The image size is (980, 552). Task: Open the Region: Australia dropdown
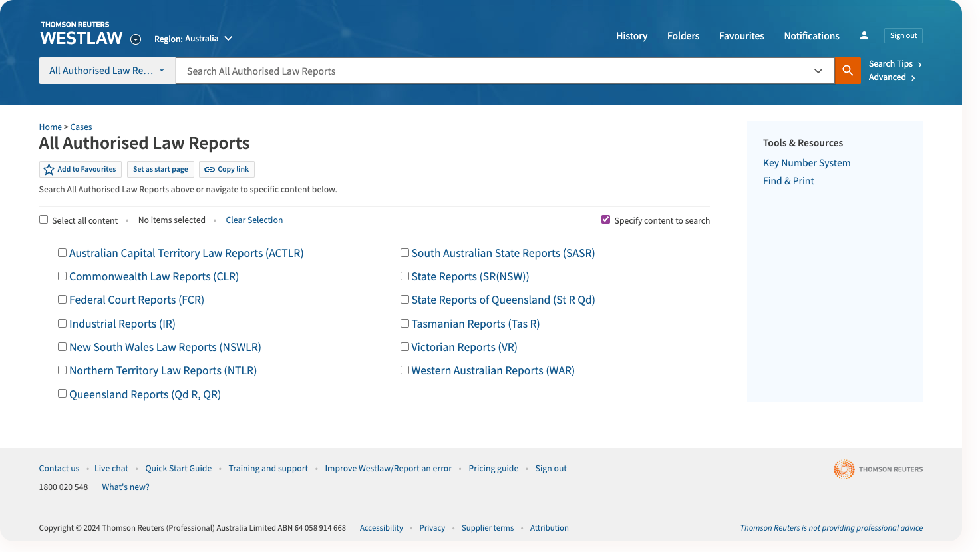193,39
